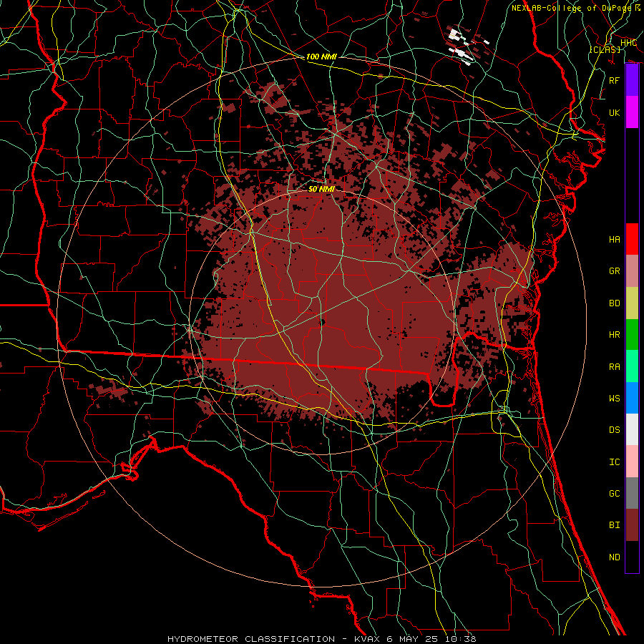
Task: Click the HA legend label
Action: pos(615,239)
